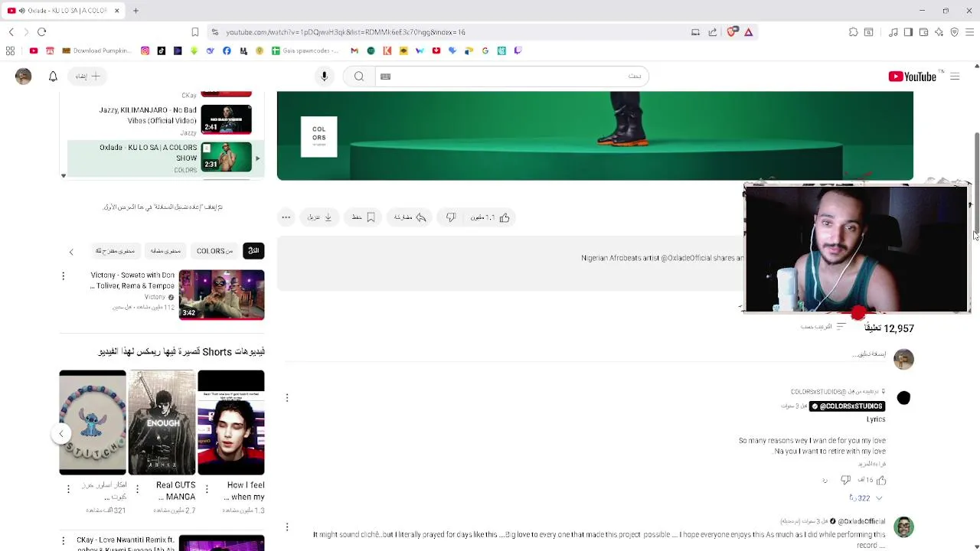Open 'Real GUTS MANGA' Shorts thumbnail
980x551 pixels.
(x=162, y=422)
